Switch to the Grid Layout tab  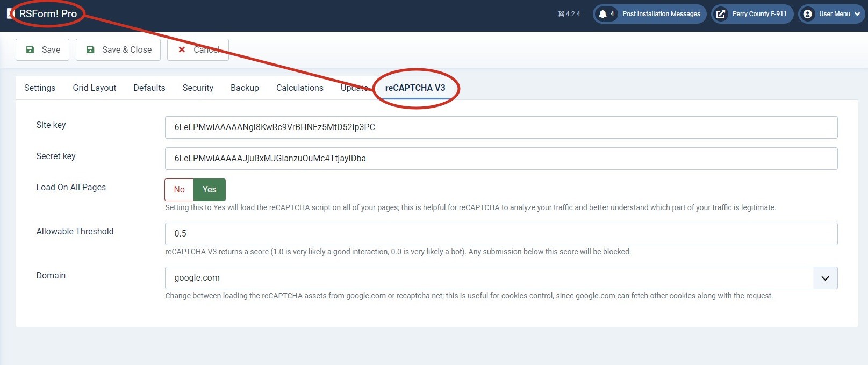(x=95, y=88)
